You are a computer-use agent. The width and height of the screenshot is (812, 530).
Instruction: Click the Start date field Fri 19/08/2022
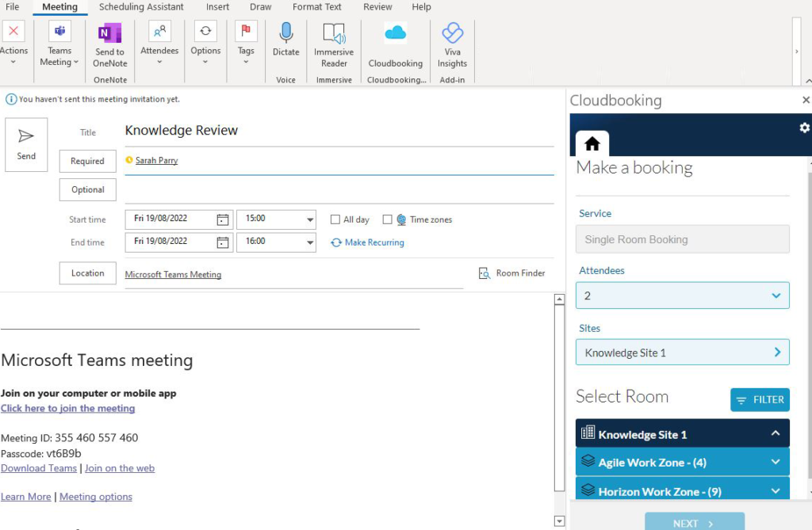coord(170,219)
